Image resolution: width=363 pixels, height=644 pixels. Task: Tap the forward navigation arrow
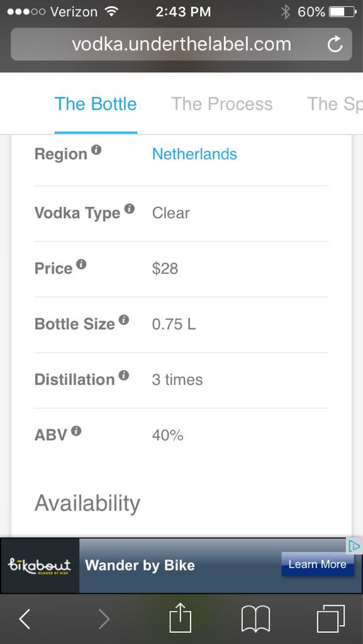tap(104, 619)
